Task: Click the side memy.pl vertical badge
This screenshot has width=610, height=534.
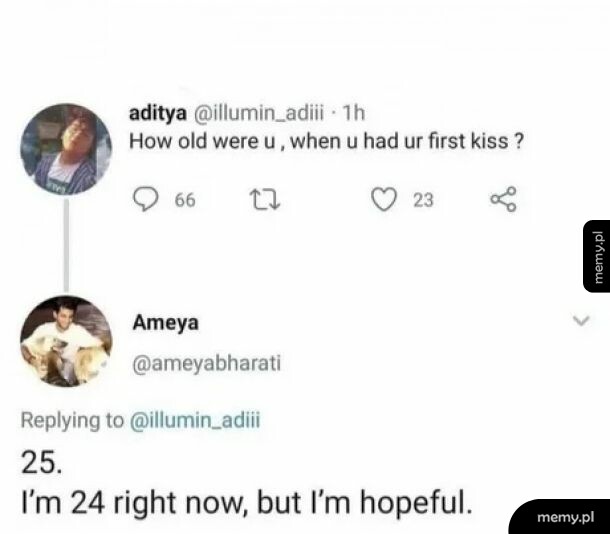Action: [x=596, y=256]
